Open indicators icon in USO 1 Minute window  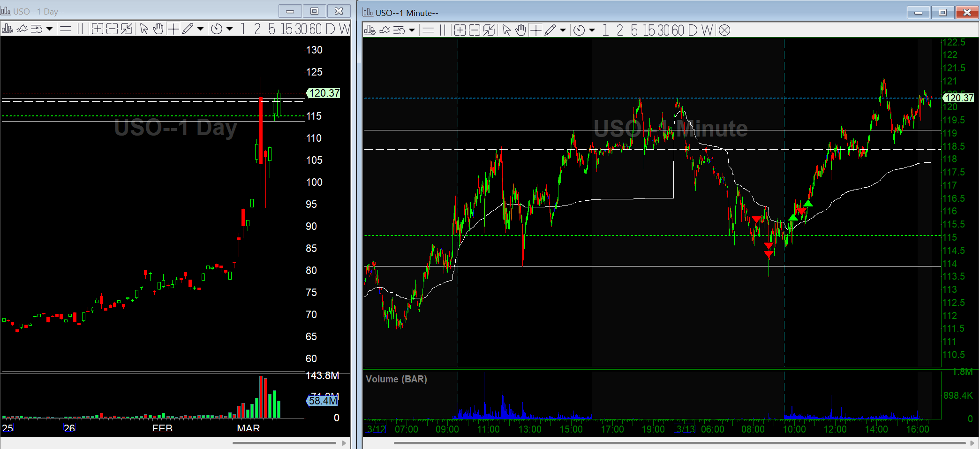[384, 30]
